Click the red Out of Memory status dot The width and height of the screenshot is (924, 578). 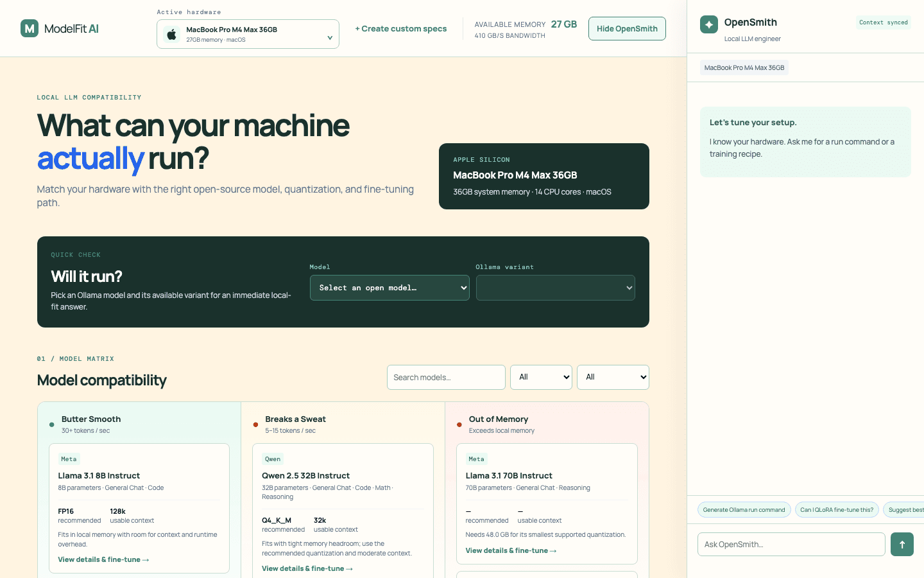[459, 425]
